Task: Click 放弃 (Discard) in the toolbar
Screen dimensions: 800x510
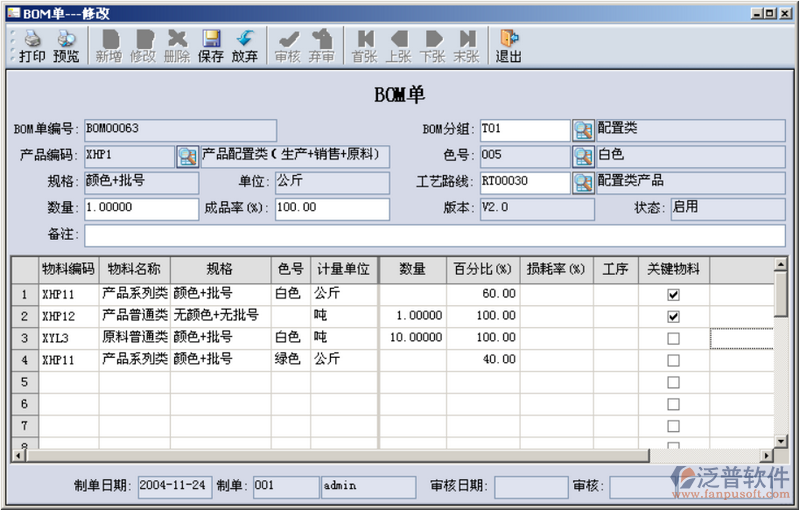Action: pos(245,45)
